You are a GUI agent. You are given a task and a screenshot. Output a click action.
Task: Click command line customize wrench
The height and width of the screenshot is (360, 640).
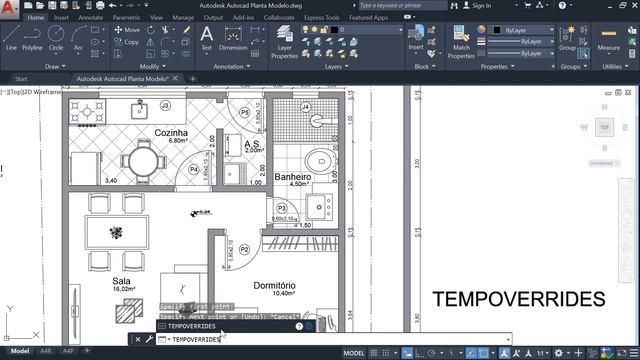pos(149,339)
